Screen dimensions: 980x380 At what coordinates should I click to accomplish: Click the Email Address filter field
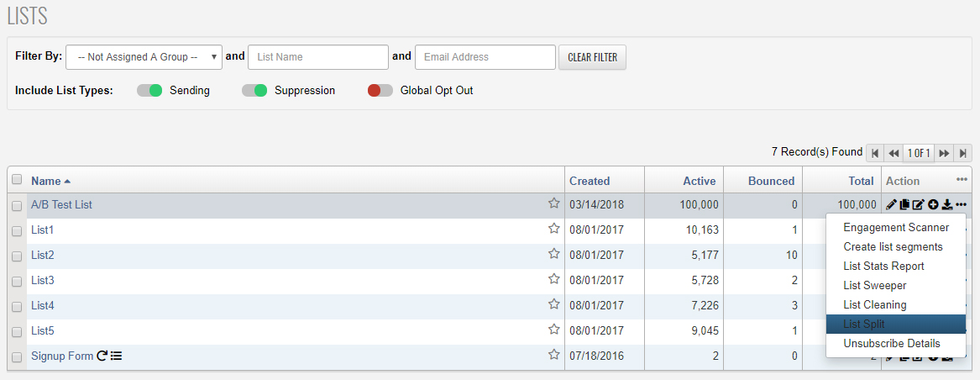[485, 57]
